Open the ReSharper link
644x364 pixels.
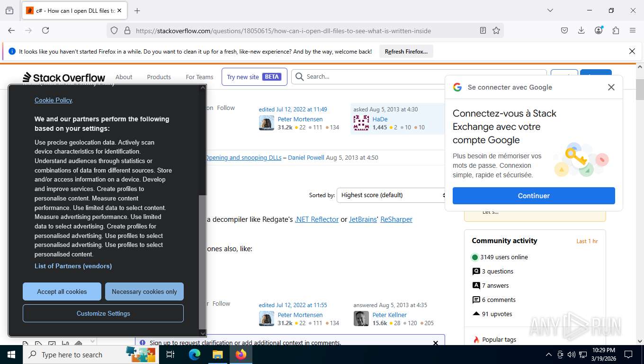396,219
